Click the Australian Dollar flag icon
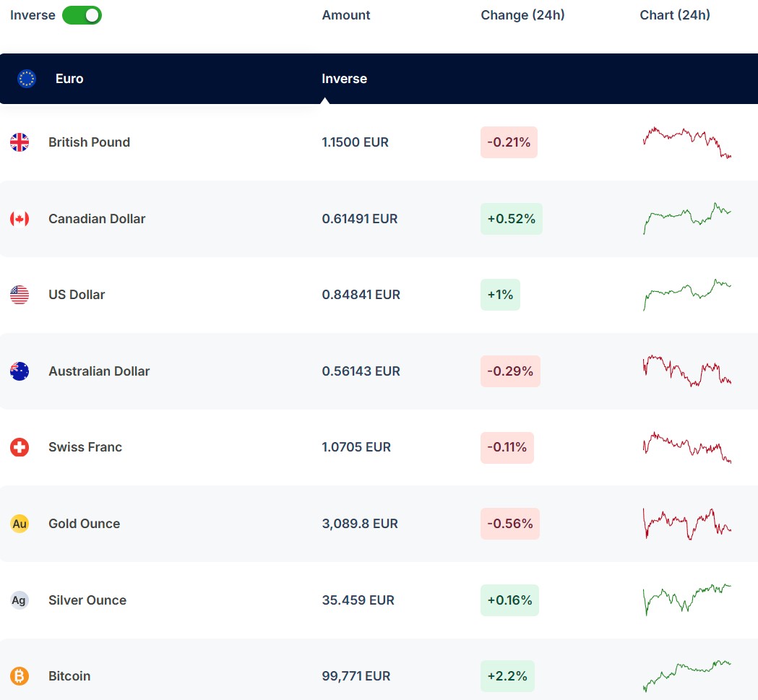This screenshot has height=700, width=758. (20, 371)
